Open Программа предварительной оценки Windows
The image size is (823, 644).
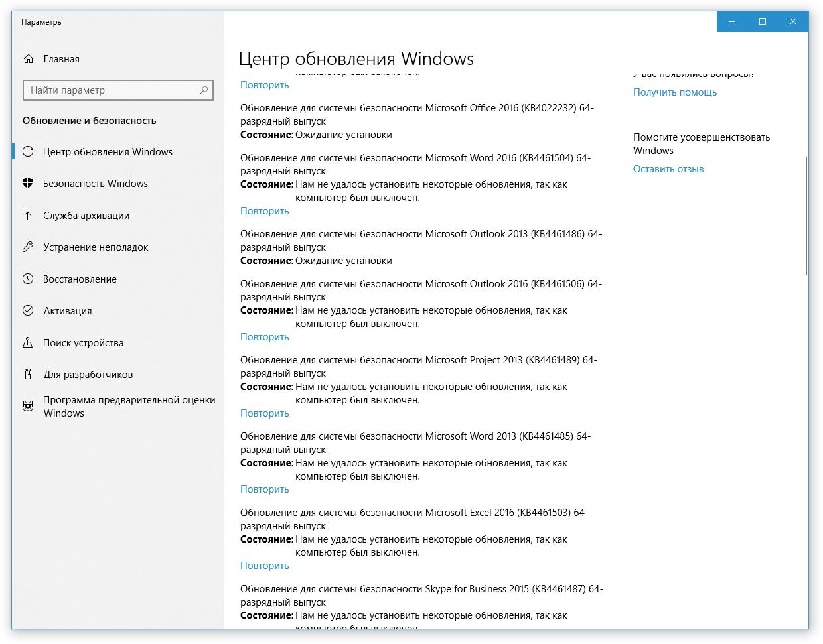click(x=118, y=406)
